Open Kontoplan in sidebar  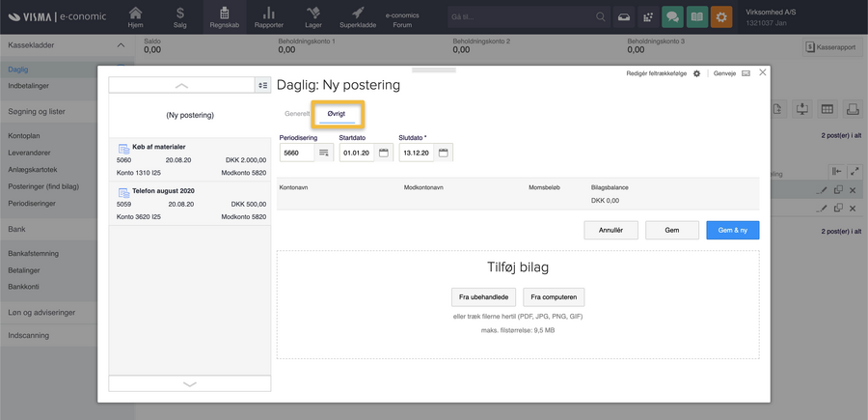click(24, 136)
